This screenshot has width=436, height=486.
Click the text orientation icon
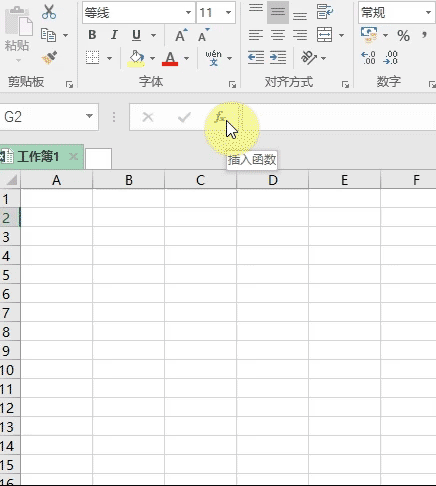[x=309, y=58]
